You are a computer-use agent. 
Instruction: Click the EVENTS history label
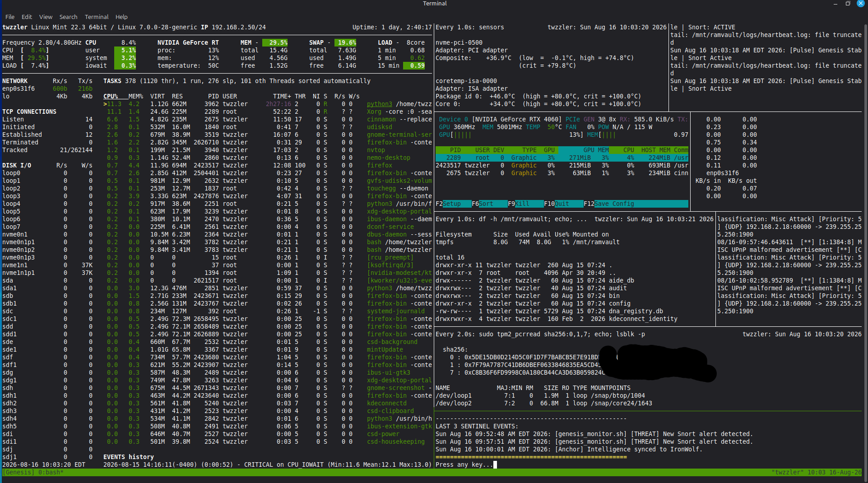click(x=129, y=457)
